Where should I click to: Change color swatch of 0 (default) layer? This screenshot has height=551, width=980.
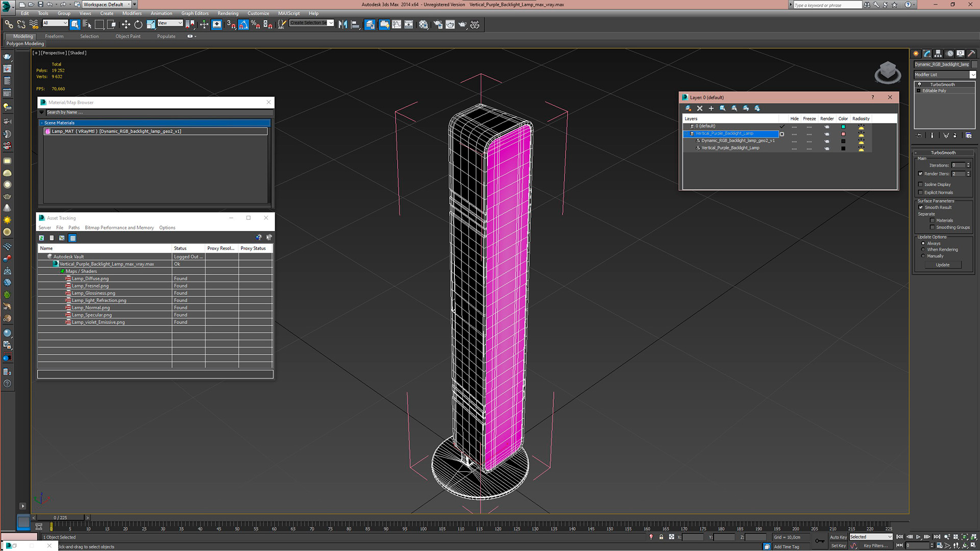pyautogui.click(x=843, y=127)
